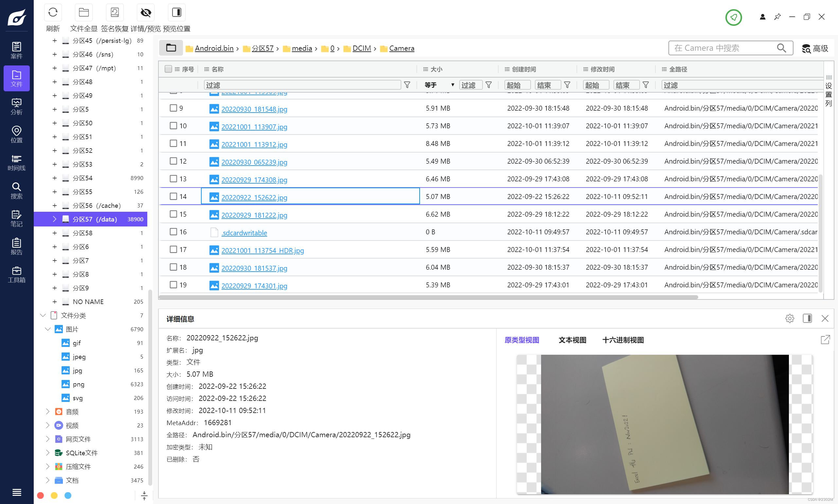Click the red color dot at bottom

(40, 495)
